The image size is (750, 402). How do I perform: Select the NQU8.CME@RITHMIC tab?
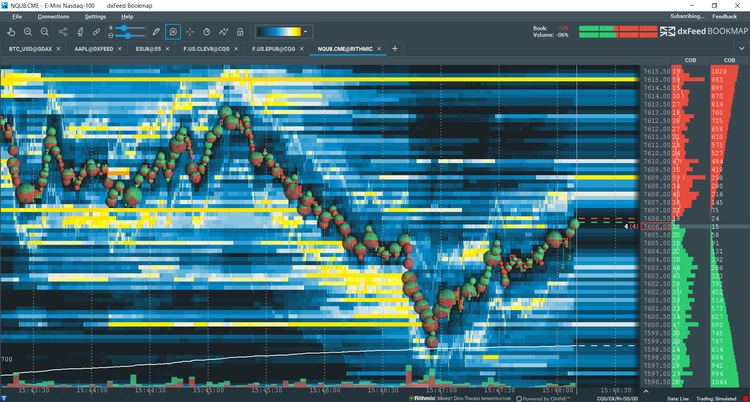tap(344, 49)
